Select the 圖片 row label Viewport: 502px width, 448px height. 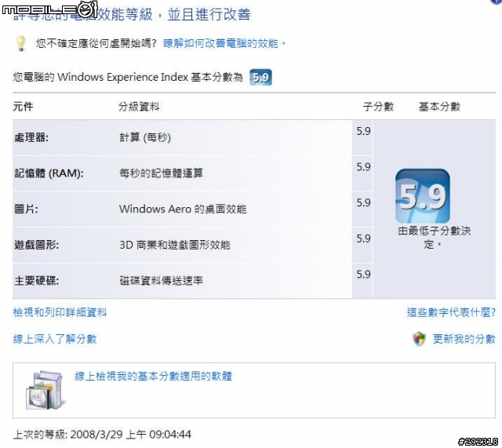click(26, 209)
